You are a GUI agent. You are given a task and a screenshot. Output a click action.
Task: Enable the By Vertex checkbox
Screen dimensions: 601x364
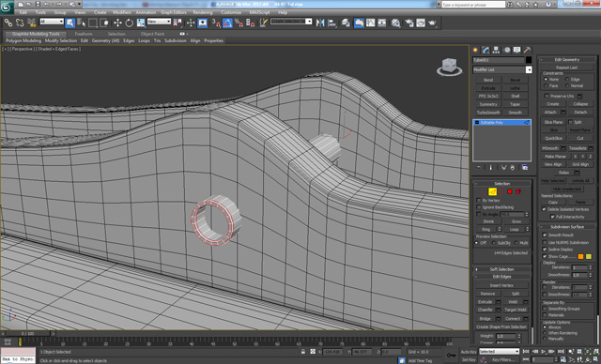pyautogui.click(x=479, y=200)
